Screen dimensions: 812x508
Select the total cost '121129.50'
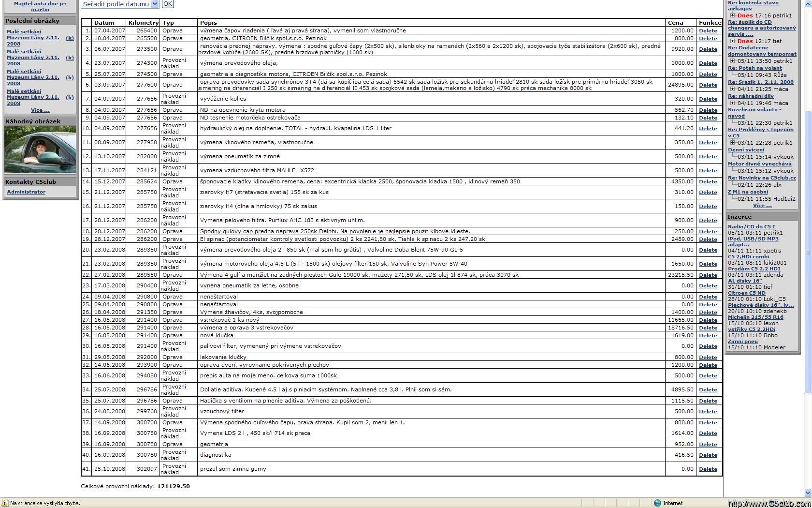pyautogui.click(x=174, y=486)
